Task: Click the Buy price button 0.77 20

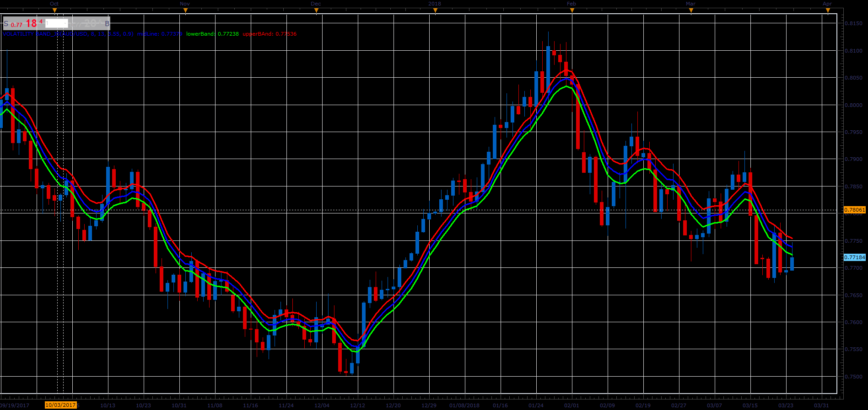Action: [x=90, y=23]
